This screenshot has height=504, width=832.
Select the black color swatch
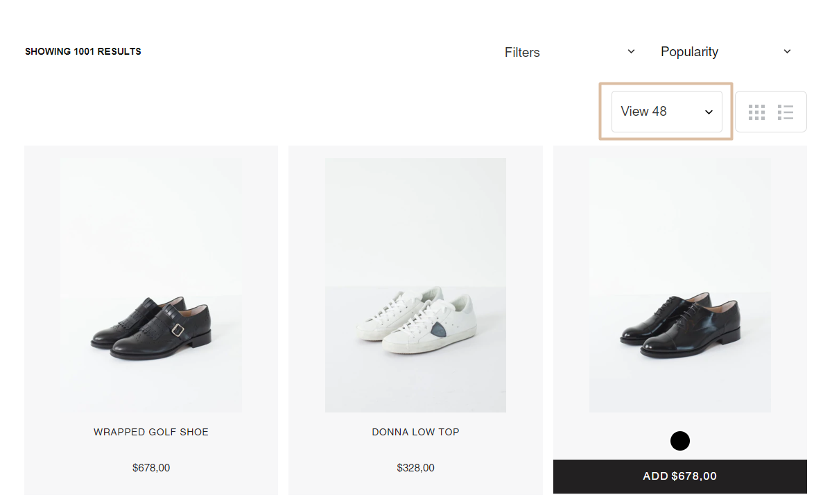point(680,441)
